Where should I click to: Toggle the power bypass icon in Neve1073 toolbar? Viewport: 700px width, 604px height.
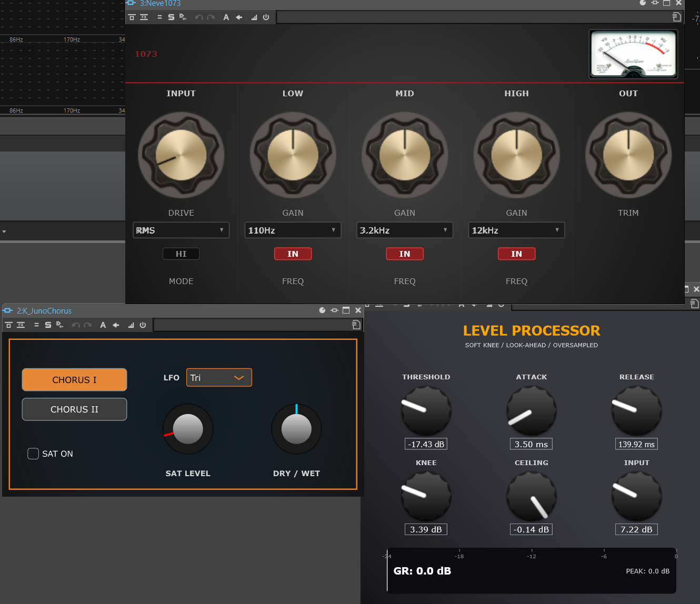click(x=266, y=17)
